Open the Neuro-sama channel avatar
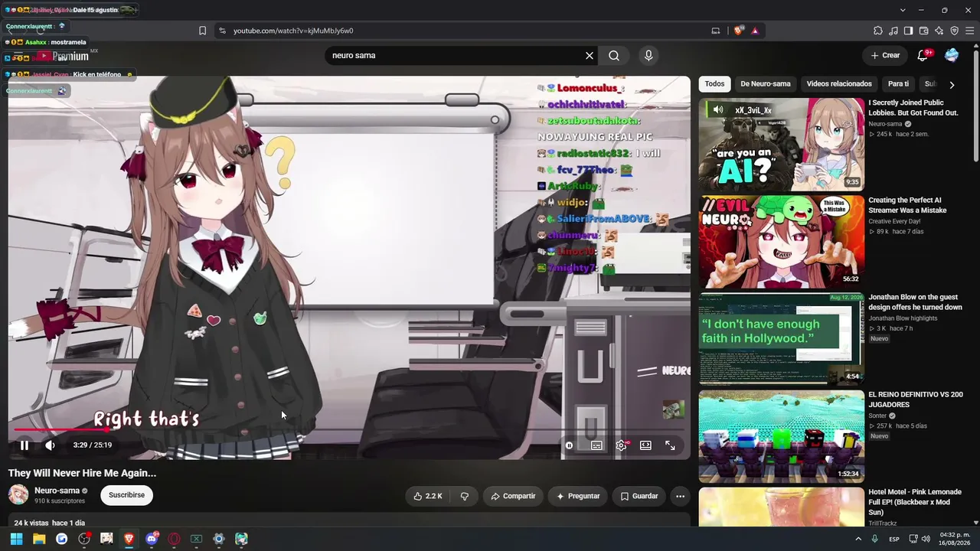Image resolution: width=980 pixels, height=551 pixels. [18, 495]
